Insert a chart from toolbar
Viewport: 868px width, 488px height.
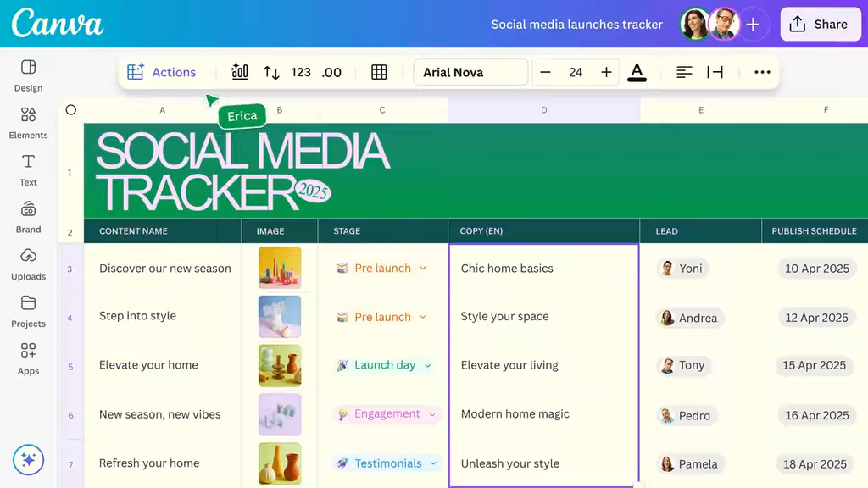pyautogui.click(x=239, y=72)
